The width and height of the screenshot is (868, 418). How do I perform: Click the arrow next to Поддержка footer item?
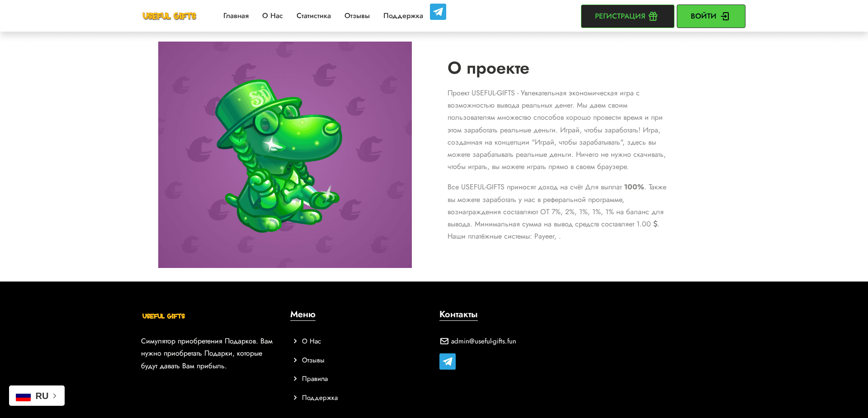(x=296, y=398)
